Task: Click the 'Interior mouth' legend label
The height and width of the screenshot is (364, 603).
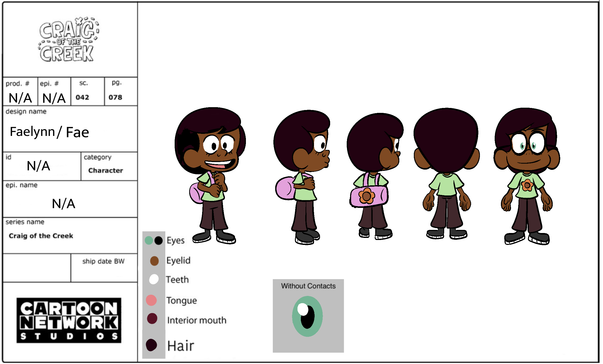Action: pyautogui.click(x=197, y=321)
